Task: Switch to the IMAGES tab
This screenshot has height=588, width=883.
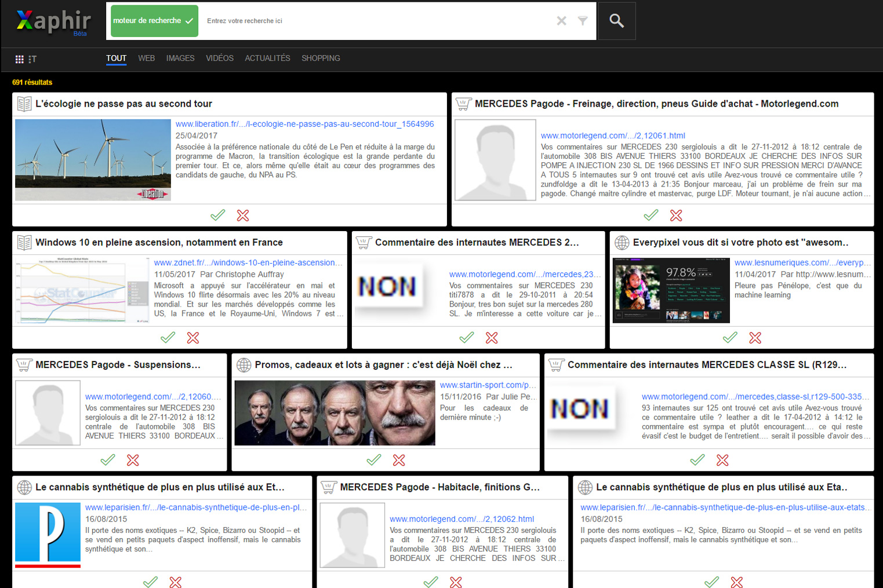Action: [x=180, y=58]
